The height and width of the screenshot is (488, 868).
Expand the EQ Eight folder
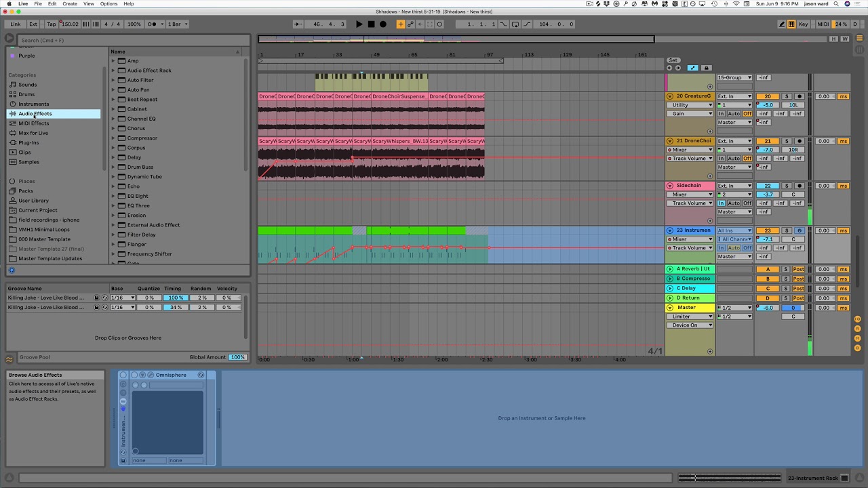pyautogui.click(x=113, y=196)
